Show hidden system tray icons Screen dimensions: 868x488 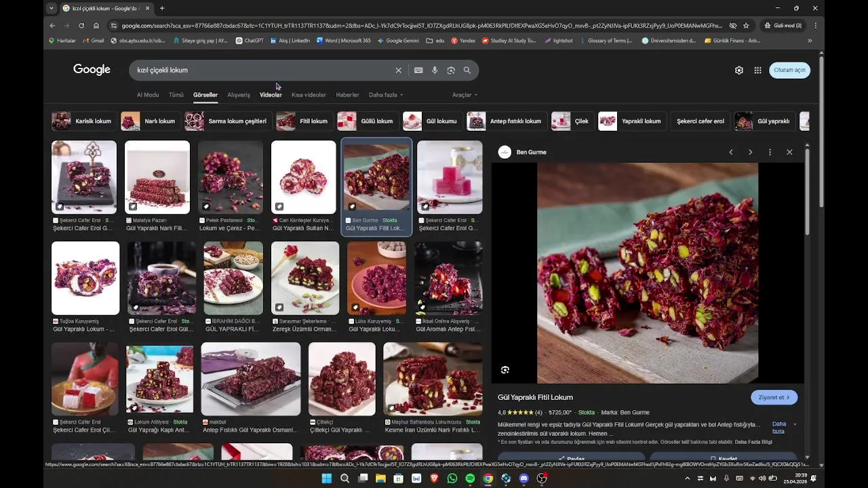[688, 479]
